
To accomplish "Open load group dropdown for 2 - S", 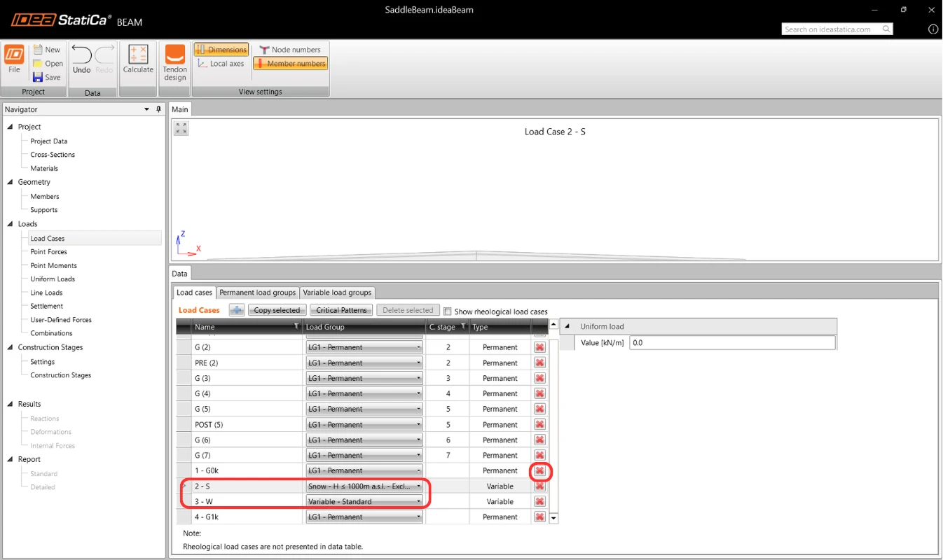I will coord(364,486).
